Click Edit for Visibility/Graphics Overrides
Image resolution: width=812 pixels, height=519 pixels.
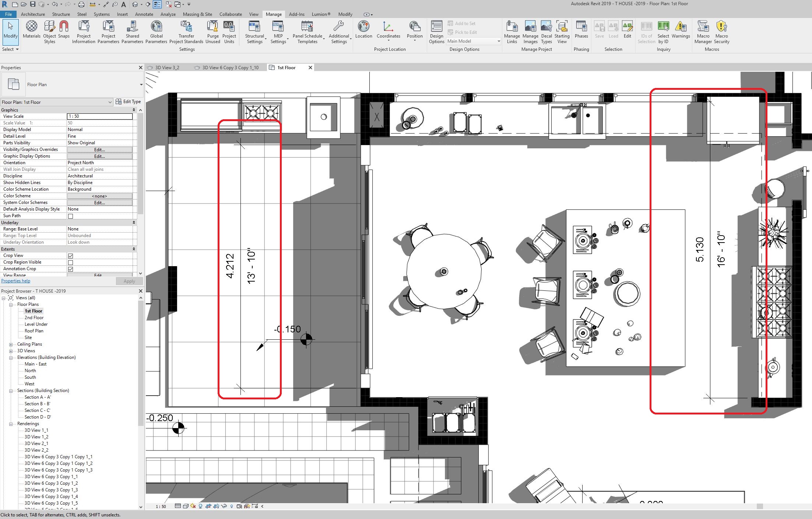99,150
